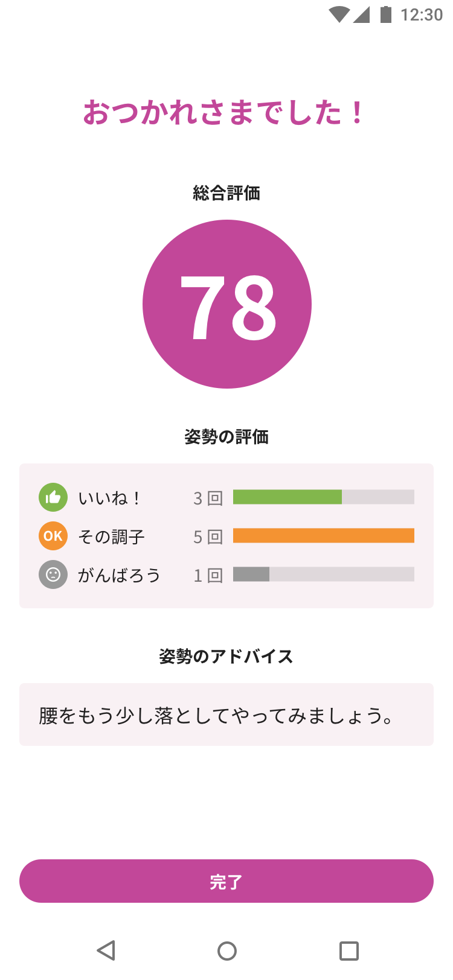The image size is (453, 980).
Task: Tap the posture advice text box
Action: pos(226,714)
